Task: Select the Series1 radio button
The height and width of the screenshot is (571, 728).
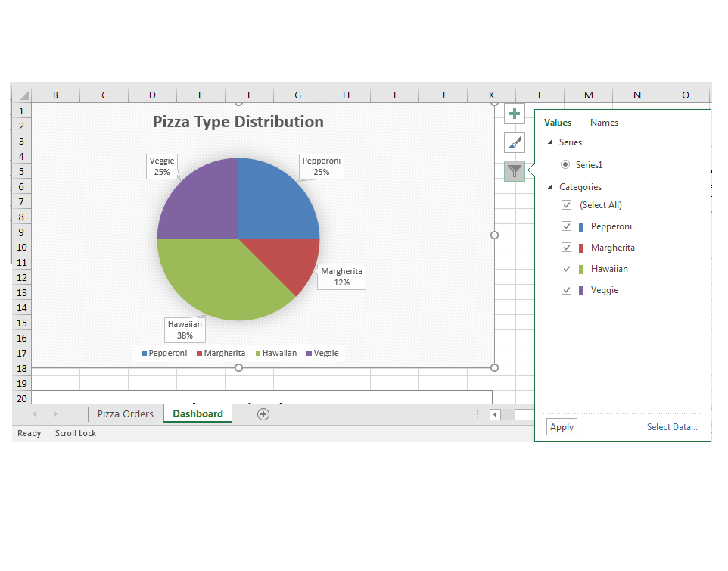Action: 565,164
